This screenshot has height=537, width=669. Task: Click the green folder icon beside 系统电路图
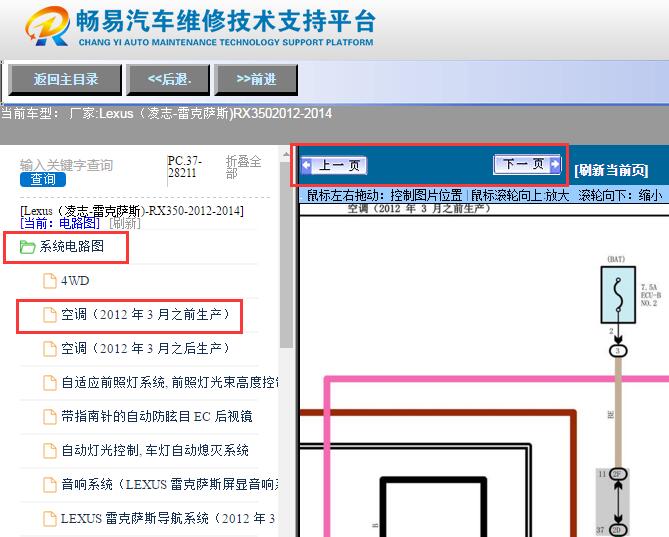[27, 247]
